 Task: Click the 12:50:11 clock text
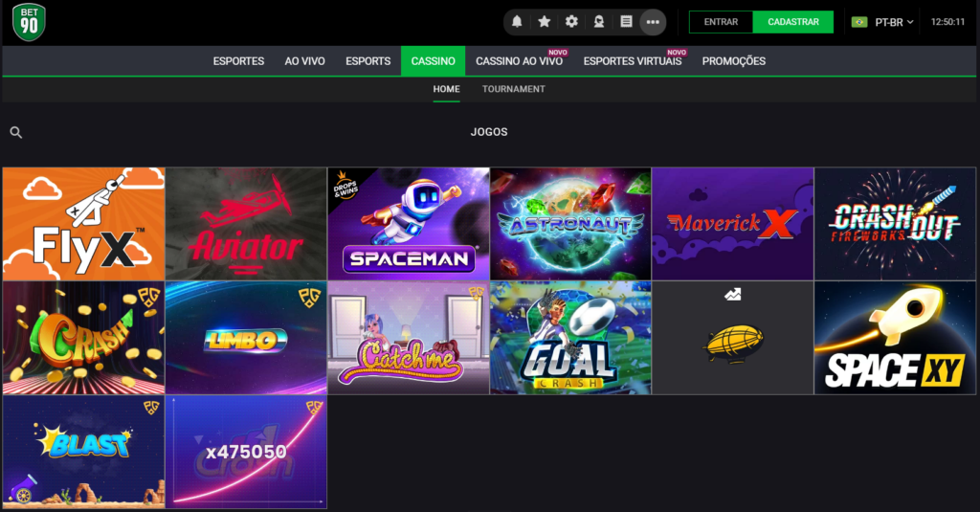[x=947, y=22]
